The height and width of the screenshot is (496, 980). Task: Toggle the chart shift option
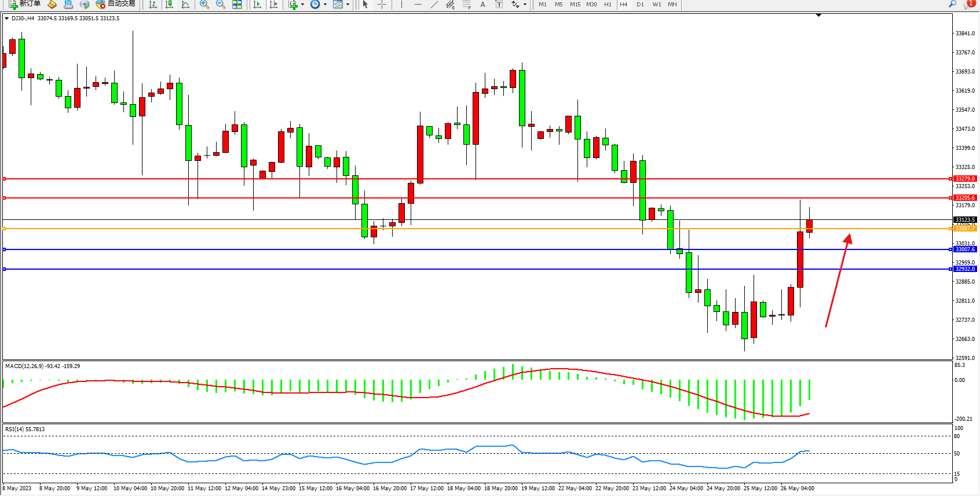coord(274,5)
